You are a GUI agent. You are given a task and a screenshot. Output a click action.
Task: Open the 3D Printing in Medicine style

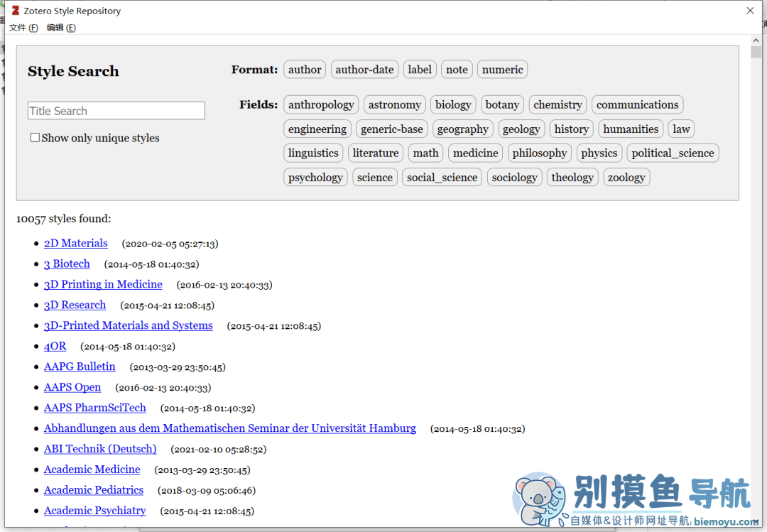(103, 284)
